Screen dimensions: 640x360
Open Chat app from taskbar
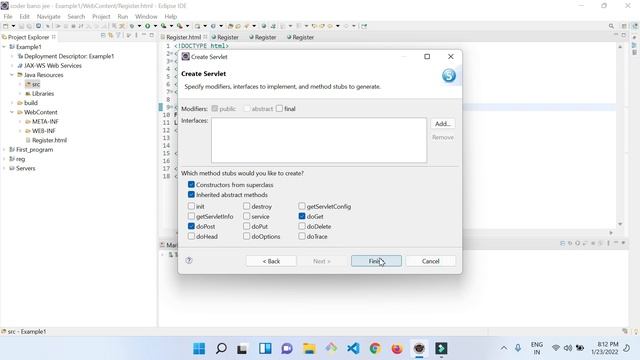pos(287,349)
